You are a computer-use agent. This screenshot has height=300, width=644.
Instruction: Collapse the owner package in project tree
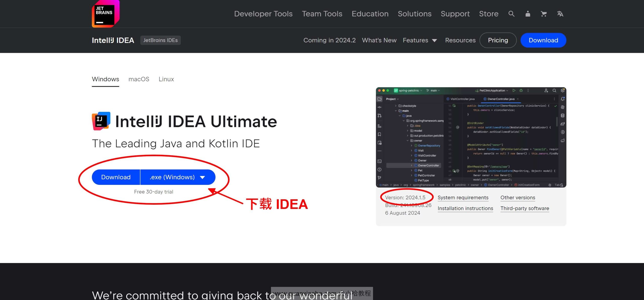point(408,141)
